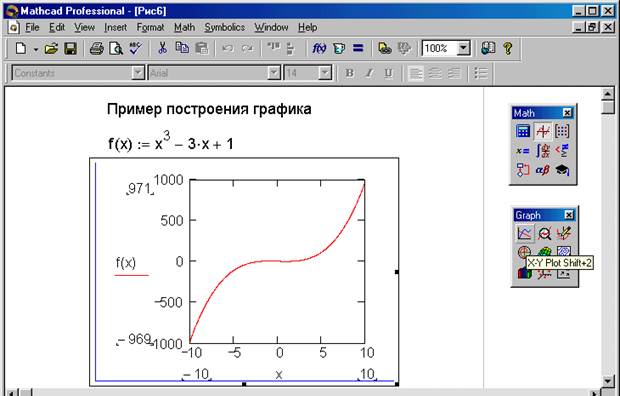The height and width of the screenshot is (396, 620).
Task: Open the Symbolic keyword graduation cap toolbar
Action: coord(562,170)
